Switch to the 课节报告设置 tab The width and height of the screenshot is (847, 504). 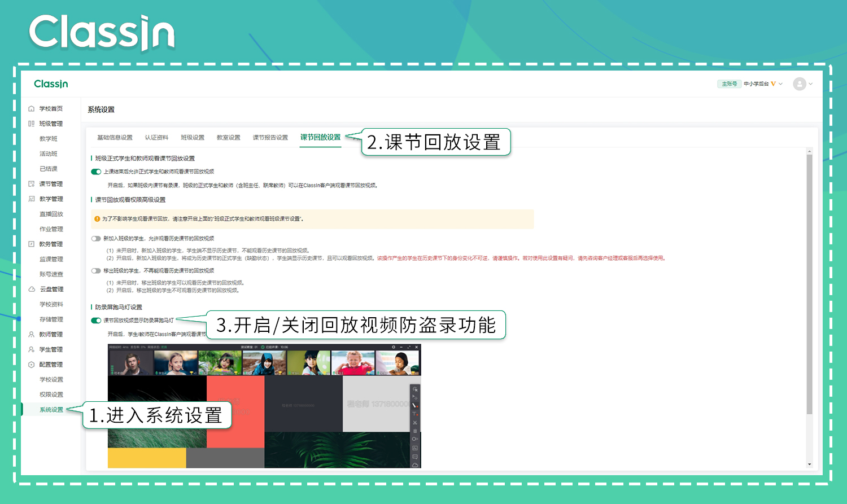coord(270,138)
